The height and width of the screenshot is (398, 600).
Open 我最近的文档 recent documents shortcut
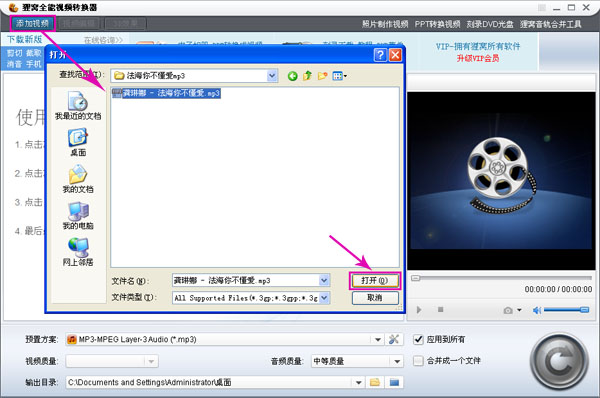[x=78, y=106]
